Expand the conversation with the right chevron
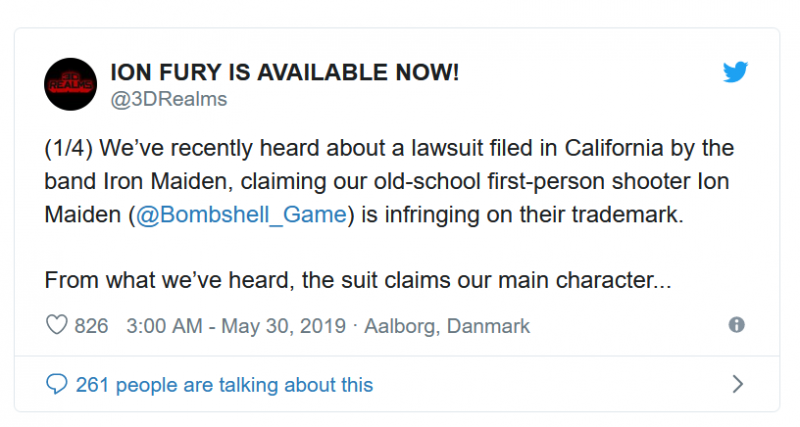The width and height of the screenshot is (800, 427). click(738, 384)
